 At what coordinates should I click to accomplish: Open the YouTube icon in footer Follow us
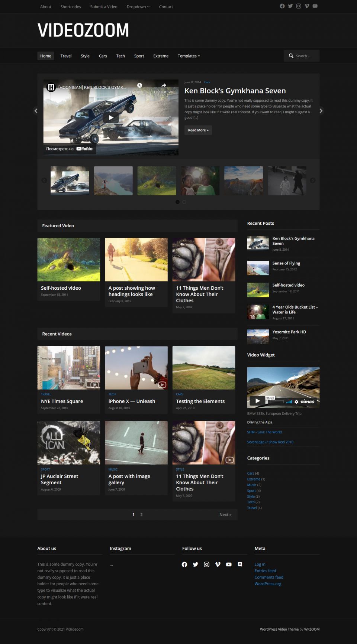tap(229, 565)
